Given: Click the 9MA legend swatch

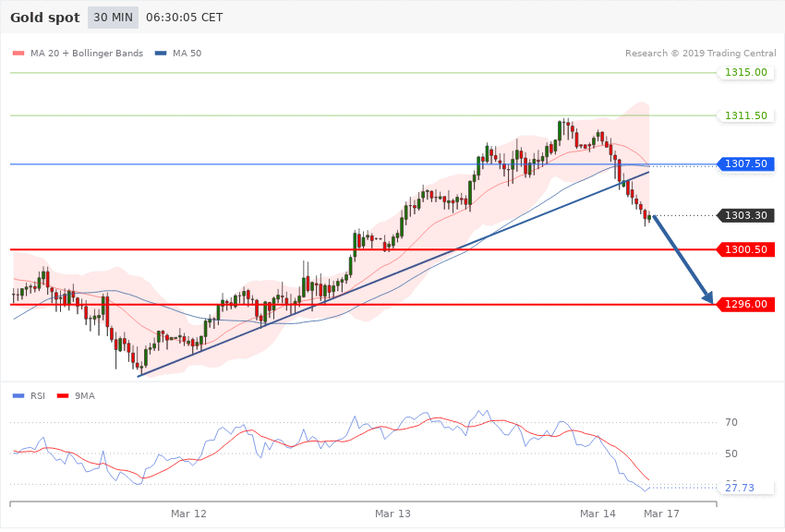Looking at the screenshot, I should pyautogui.click(x=63, y=396).
